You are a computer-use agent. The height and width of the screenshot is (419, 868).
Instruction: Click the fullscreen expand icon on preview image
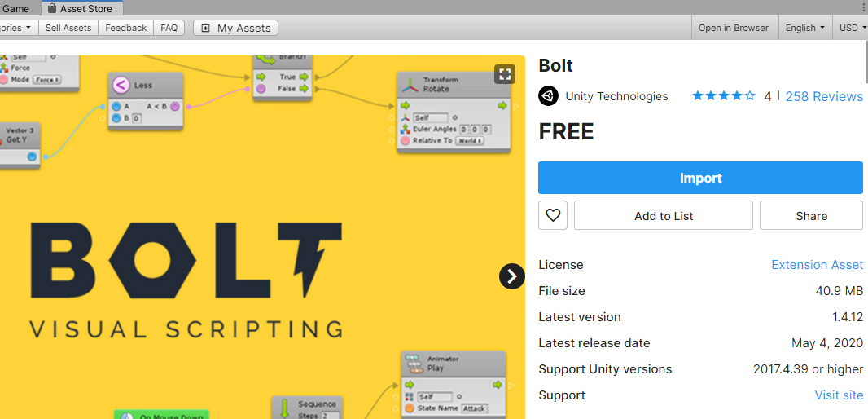(x=505, y=75)
